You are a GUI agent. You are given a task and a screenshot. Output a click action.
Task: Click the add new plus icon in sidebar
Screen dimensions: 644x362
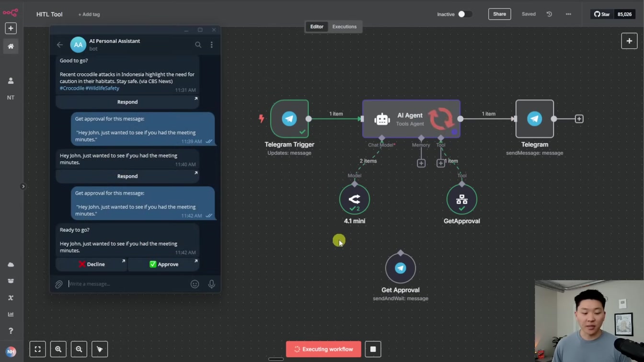(11, 28)
